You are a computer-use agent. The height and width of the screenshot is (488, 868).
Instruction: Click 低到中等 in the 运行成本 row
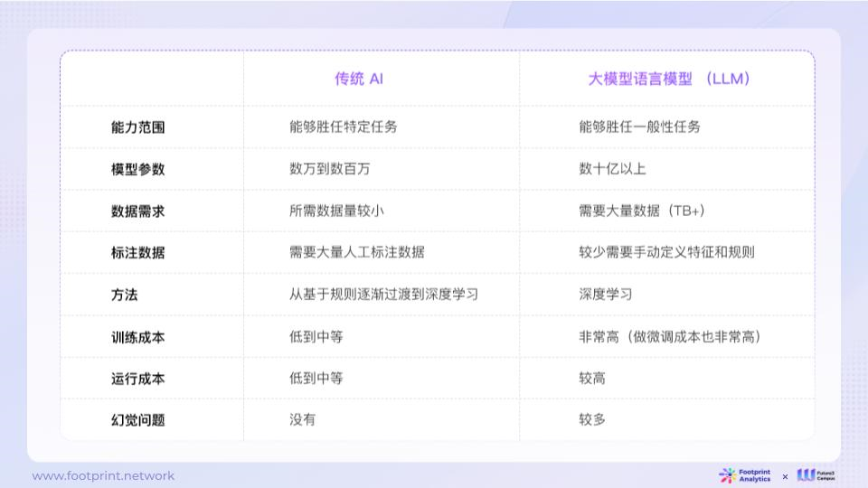coord(316,379)
